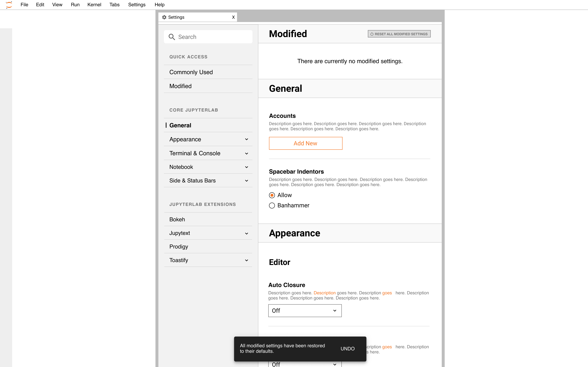588x367 pixels.
Task: Click UNDO in the notification toast
Action: point(347,348)
